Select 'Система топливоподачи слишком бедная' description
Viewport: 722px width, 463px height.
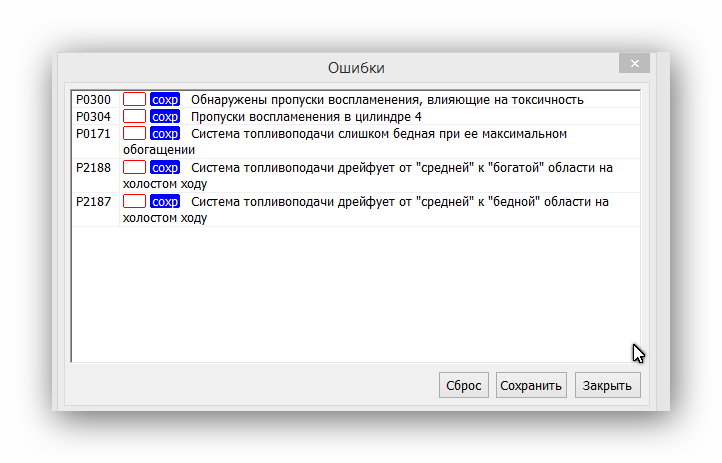[x=345, y=141]
